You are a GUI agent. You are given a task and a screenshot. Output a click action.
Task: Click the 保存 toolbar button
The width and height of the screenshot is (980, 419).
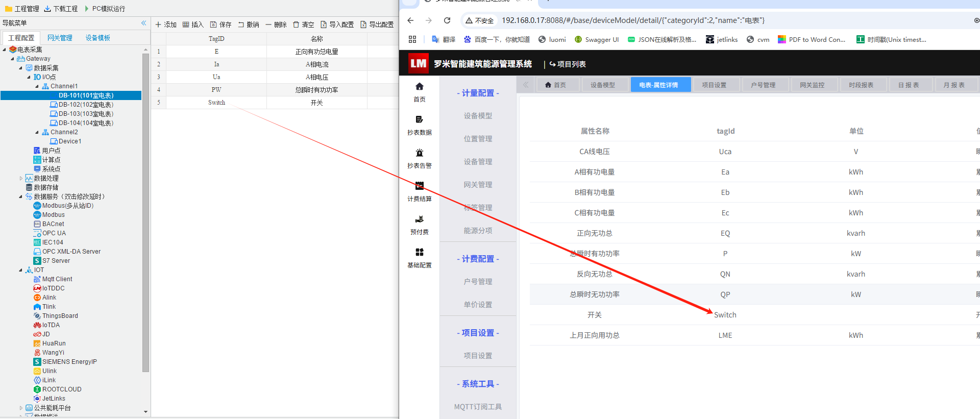click(220, 24)
